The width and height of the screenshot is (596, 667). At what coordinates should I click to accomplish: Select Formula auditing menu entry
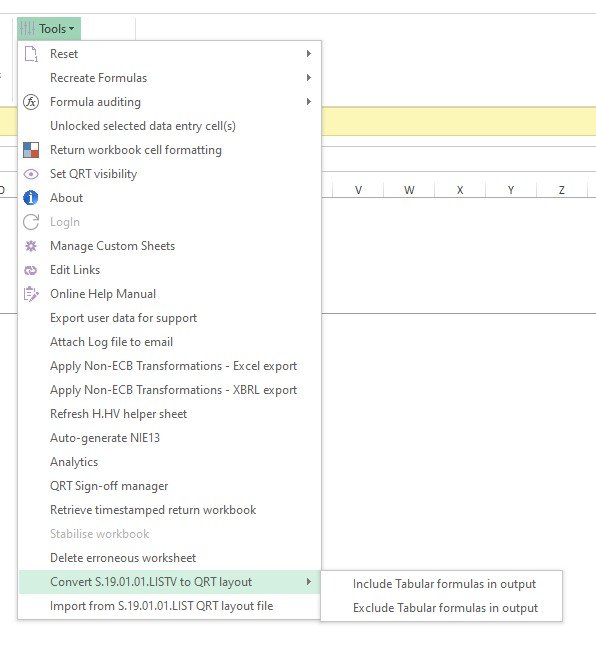(x=169, y=102)
